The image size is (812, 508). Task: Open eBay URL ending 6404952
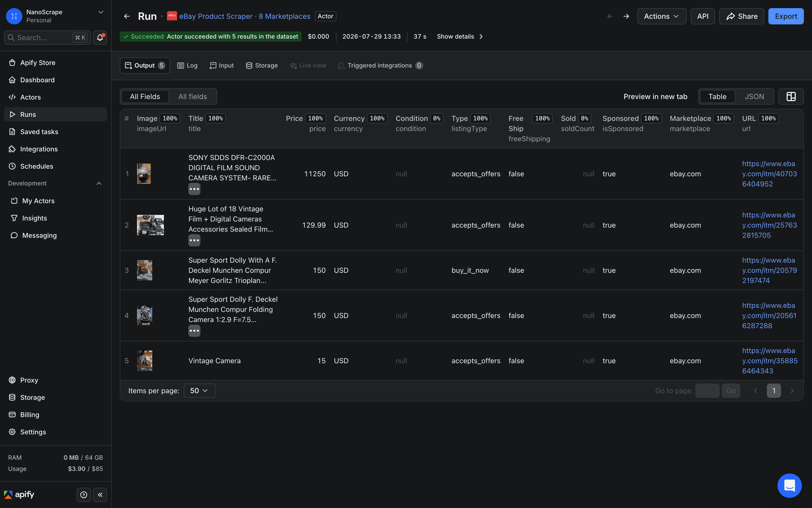pos(769,174)
